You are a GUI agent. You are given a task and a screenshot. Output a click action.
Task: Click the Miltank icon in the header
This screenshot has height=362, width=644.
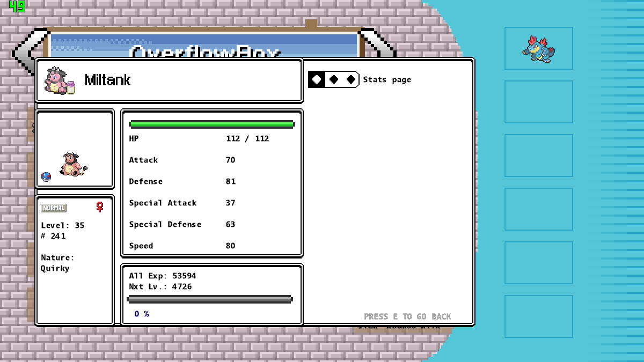60,80
